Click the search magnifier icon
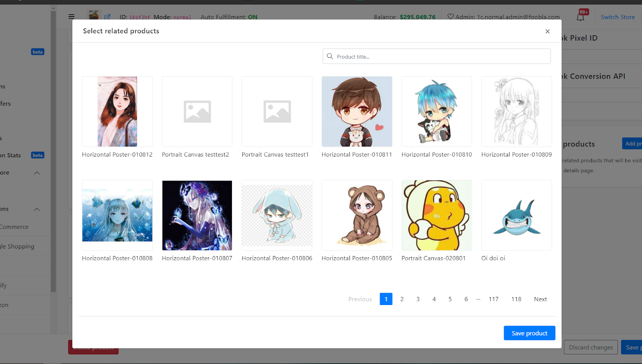 tap(330, 56)
